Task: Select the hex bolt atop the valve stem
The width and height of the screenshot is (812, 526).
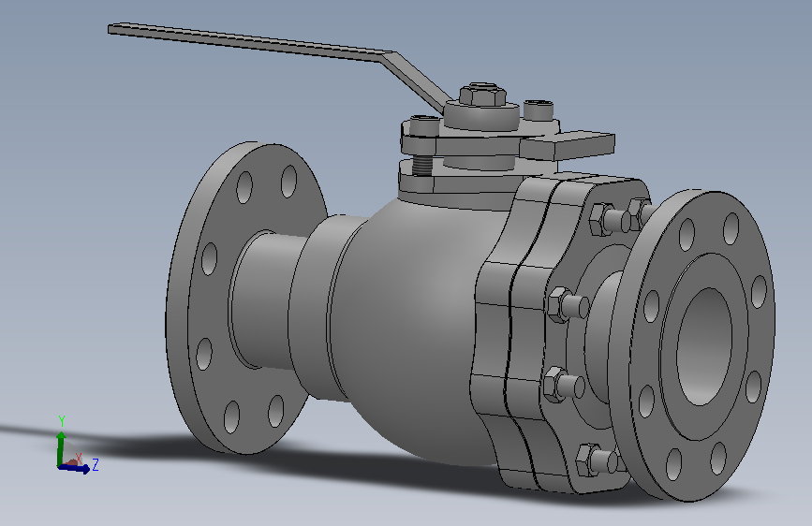Action: [482, 95]
